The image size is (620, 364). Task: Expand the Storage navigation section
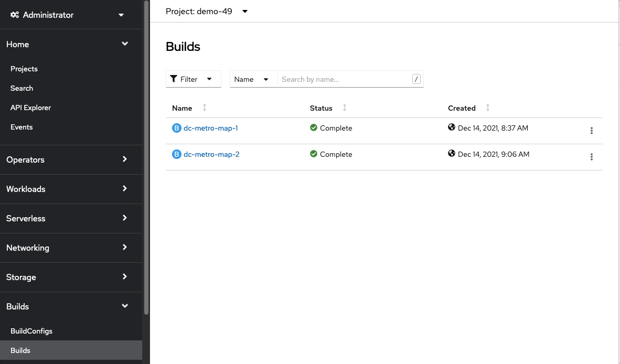pyautogui.click(x=71, y=277)
